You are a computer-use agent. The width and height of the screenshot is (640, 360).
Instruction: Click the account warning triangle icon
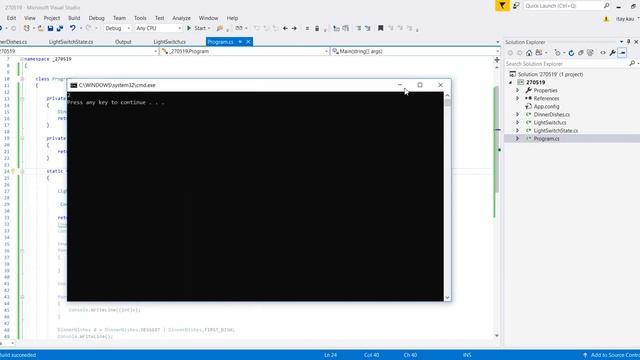[x=606, y=19]
